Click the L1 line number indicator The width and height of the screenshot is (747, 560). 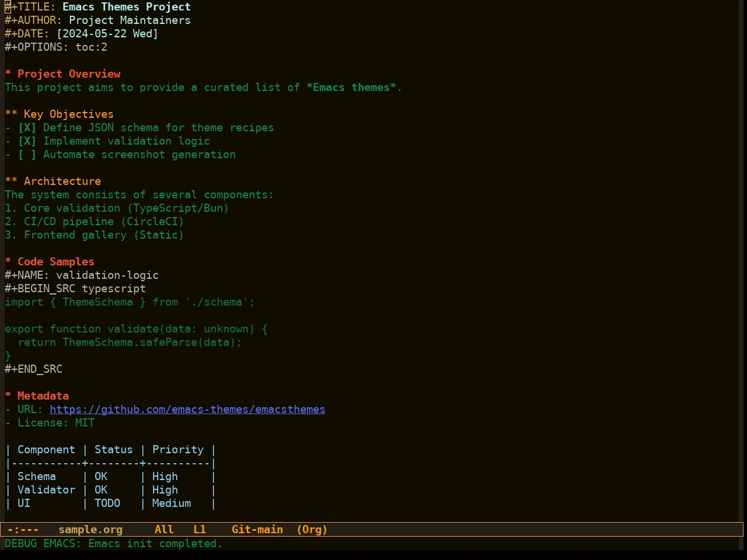tap(200, 530)
